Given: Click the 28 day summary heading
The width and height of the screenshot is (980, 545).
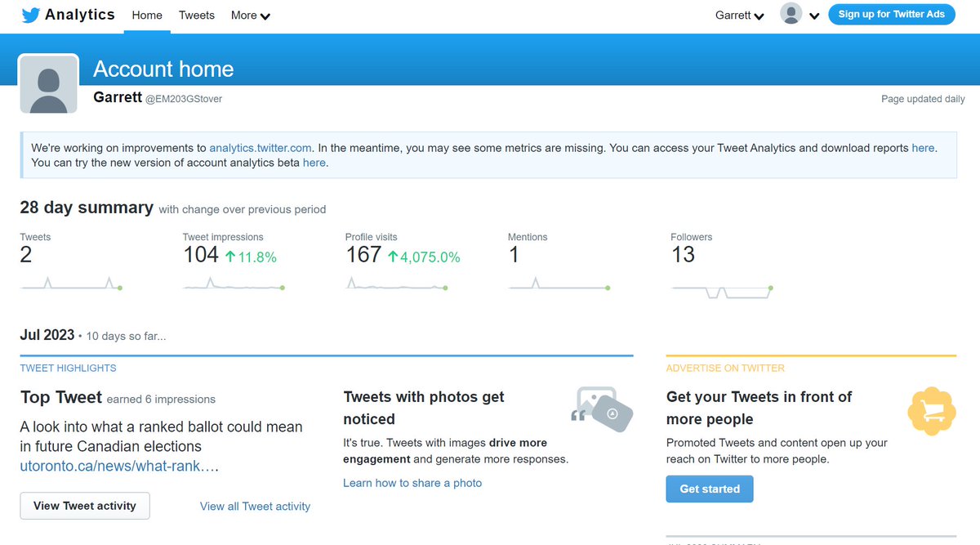Looking at the screenshot, I should coord(87,208).
